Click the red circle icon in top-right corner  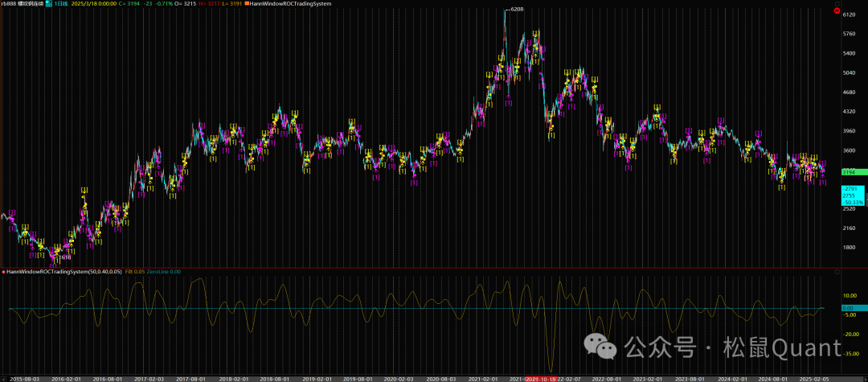pos(837,11)
